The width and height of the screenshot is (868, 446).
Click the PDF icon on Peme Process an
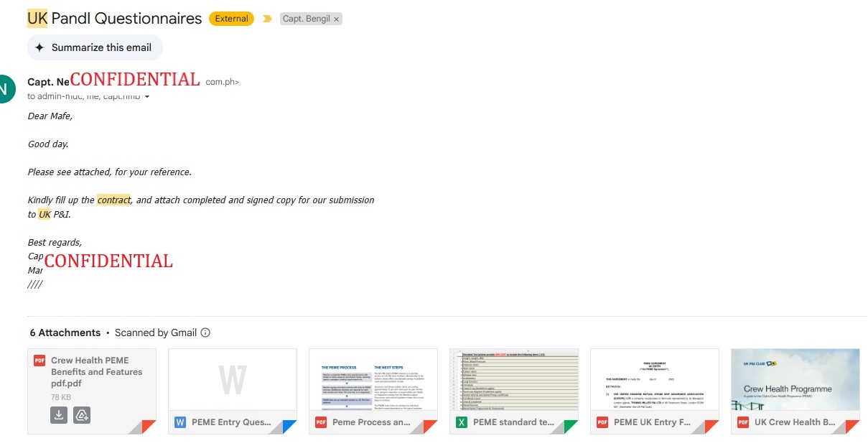[321, 422]
